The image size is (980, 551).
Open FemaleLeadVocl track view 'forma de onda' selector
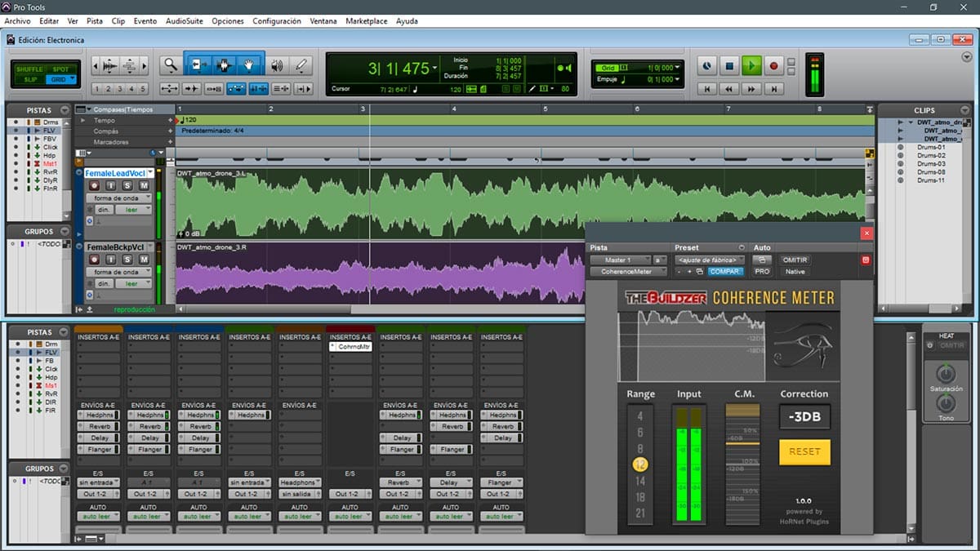coord(118,198)
